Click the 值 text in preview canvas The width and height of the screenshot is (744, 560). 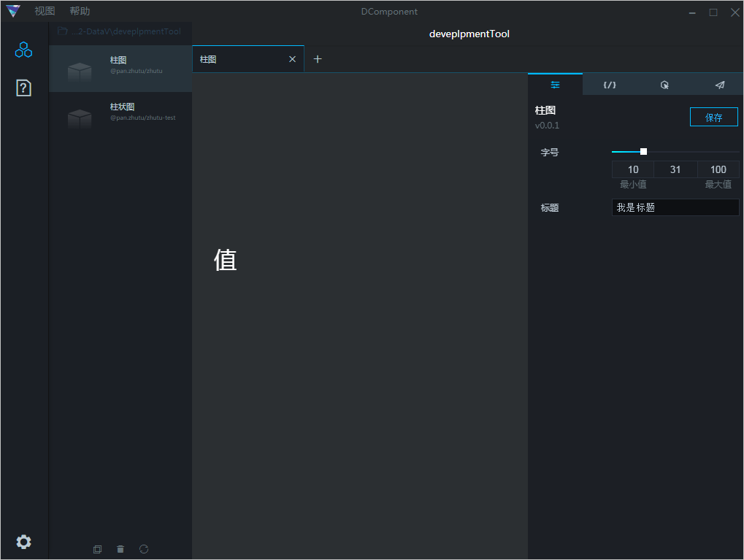pyautogui.click(x=225, y=260)
